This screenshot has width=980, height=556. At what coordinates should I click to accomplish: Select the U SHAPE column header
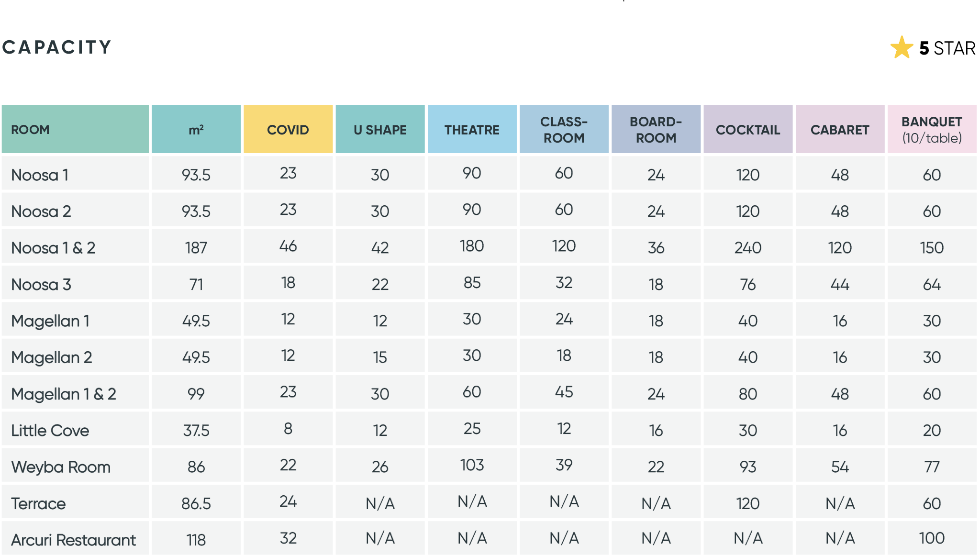[x=380, y=129]
